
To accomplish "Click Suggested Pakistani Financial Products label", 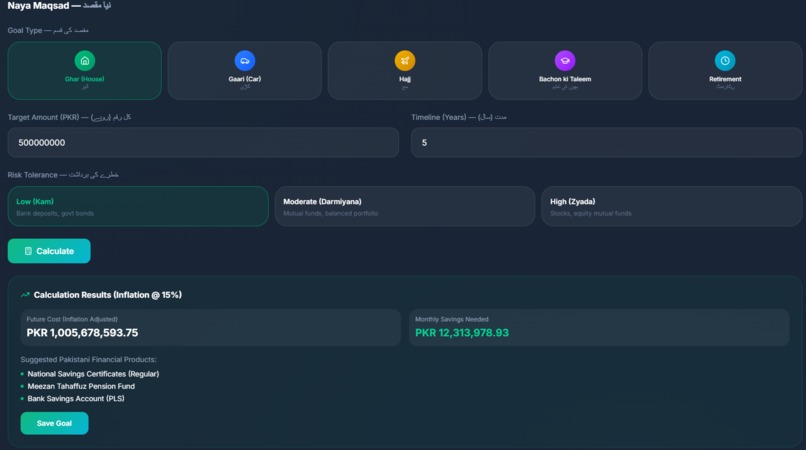I will 88,359.
